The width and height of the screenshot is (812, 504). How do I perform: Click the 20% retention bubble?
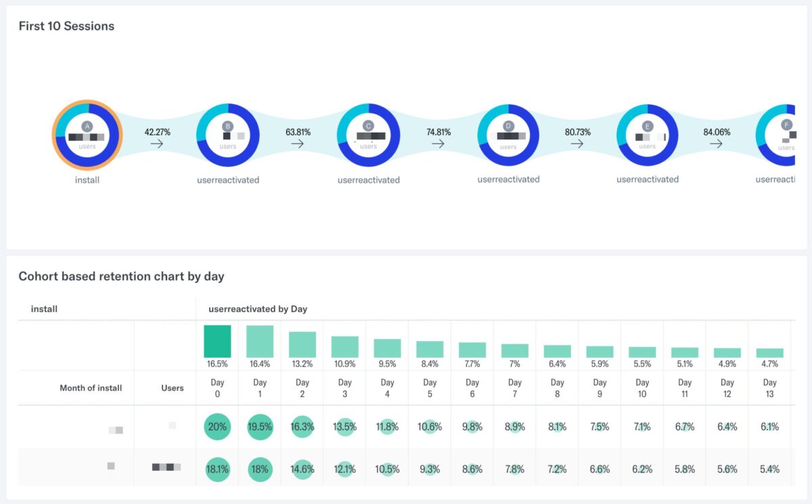click(217, 427)
